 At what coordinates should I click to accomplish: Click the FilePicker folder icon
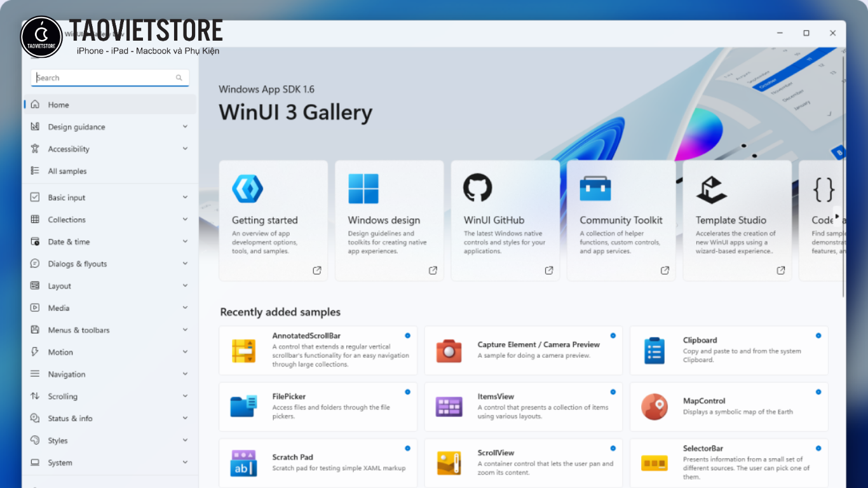click(x=243, y=405)
